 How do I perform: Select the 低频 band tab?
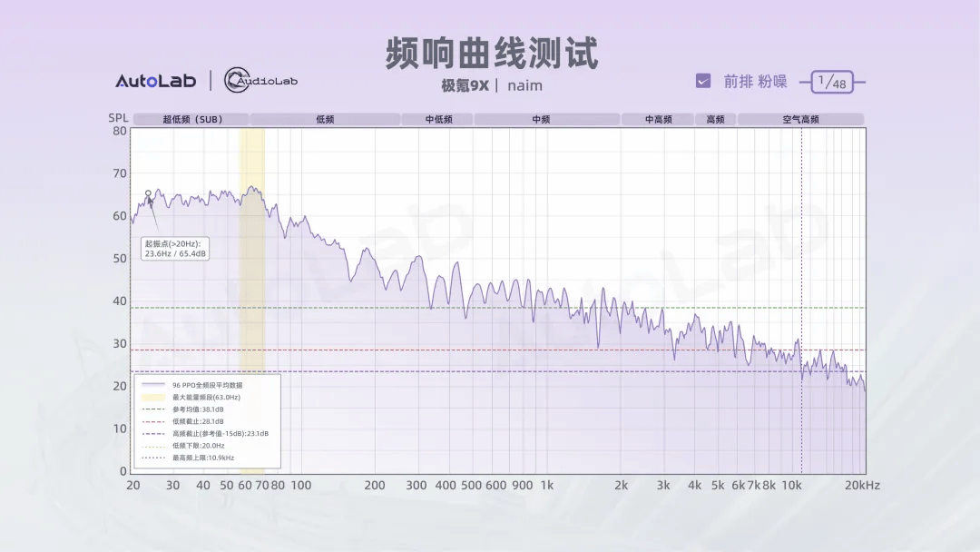pos(325,119)
